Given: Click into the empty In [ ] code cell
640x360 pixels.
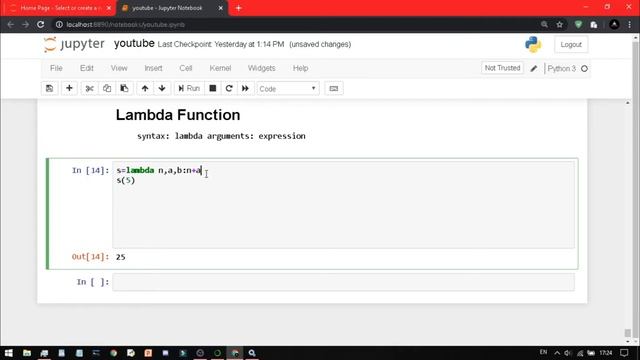Looking at the screenshot, I should [343, 282].
